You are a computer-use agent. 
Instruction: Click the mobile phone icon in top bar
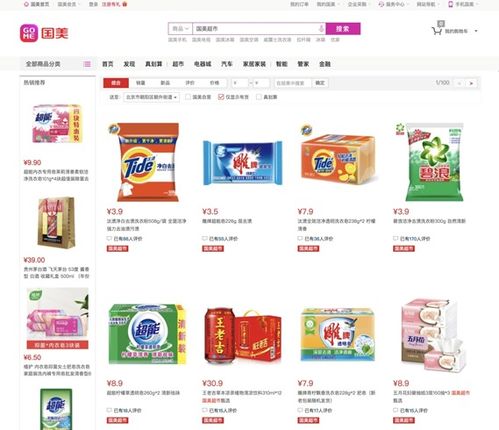tap(450, 4)
